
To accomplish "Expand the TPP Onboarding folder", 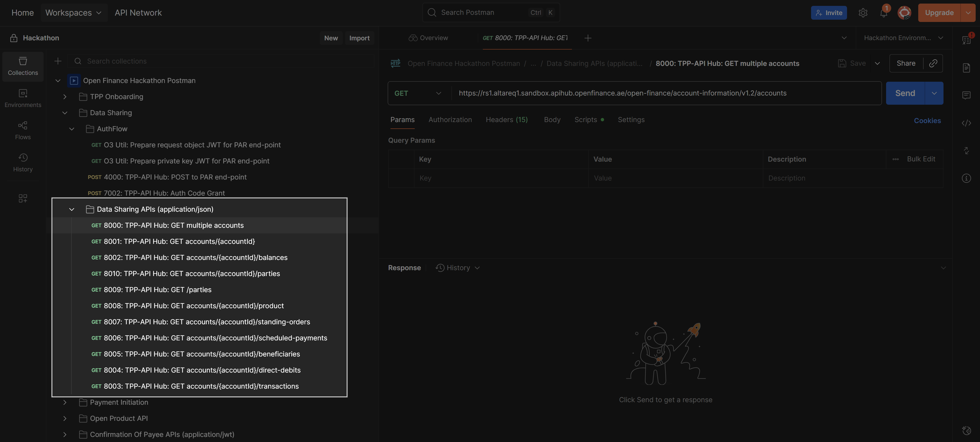I will 65,97.
